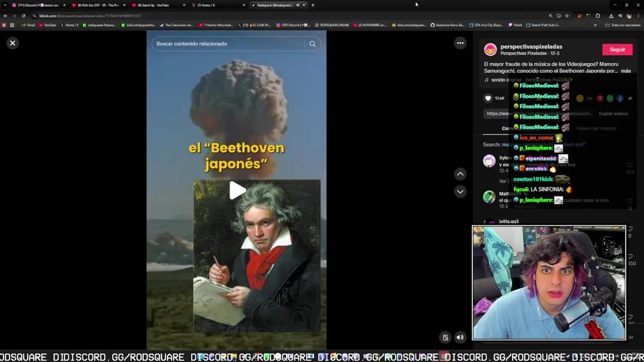Open the GTA Vice City bookmark
The height and width of the screenshot is (362, 644).
point(486,25)
